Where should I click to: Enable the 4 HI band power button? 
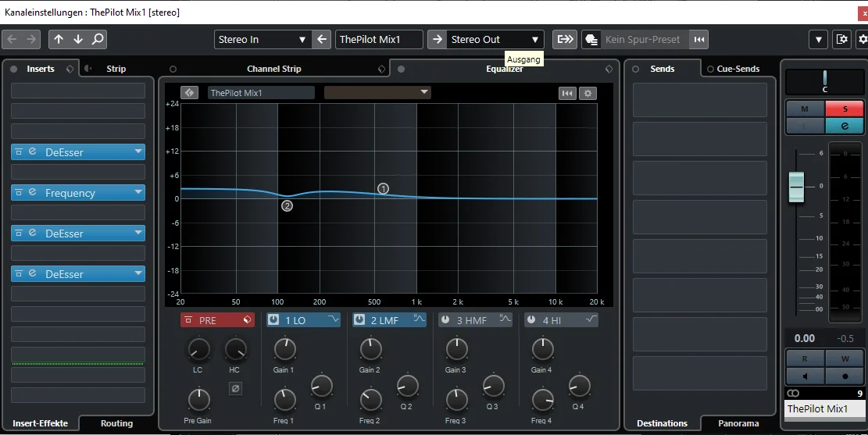click(x=530, y=320)
